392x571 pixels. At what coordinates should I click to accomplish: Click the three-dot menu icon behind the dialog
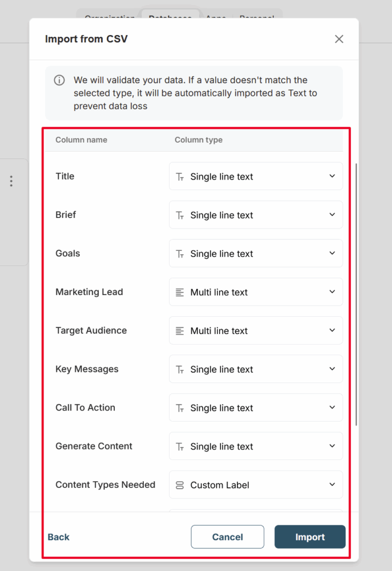11,181
